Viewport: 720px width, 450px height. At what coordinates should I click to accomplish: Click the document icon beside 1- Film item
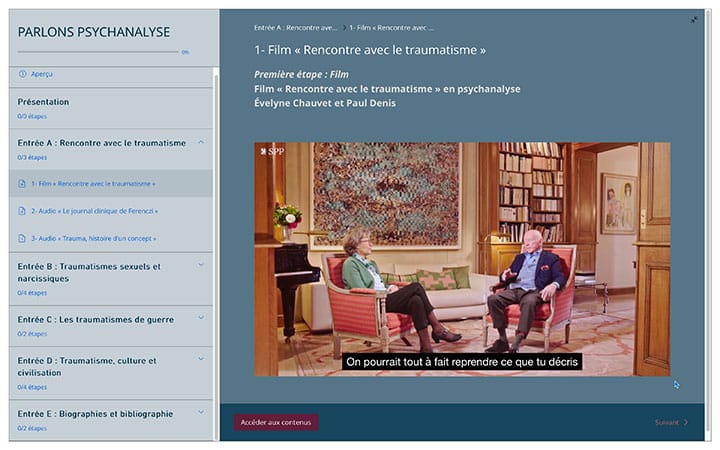22,184
